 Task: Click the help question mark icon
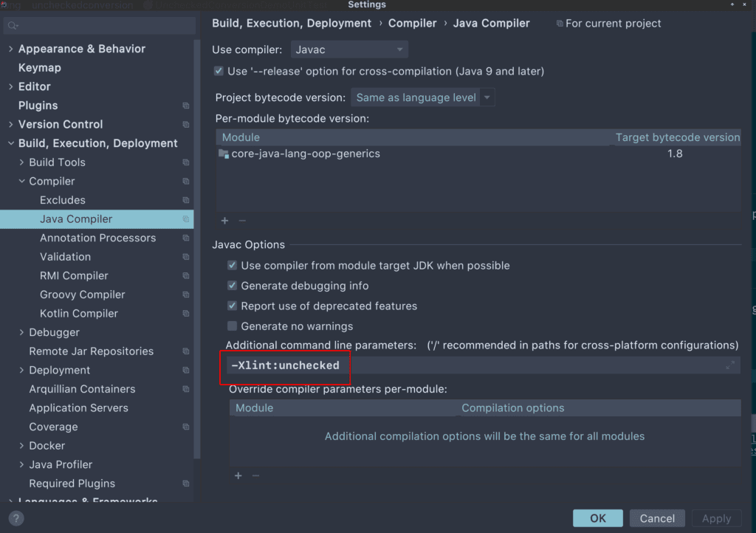point(15,518)
